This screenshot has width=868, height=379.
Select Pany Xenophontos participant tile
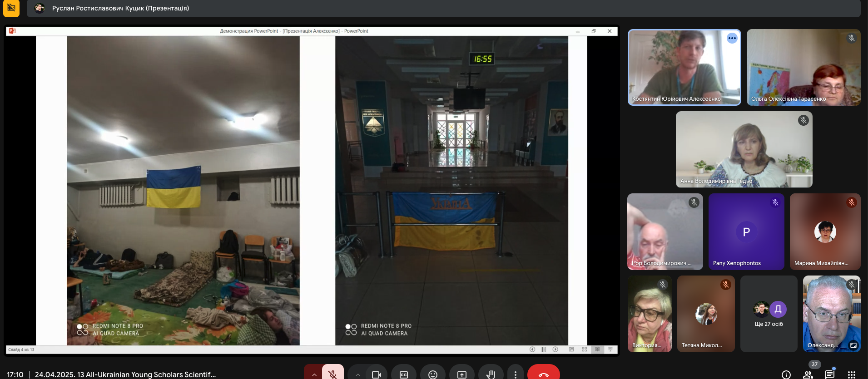pos(746,232)
